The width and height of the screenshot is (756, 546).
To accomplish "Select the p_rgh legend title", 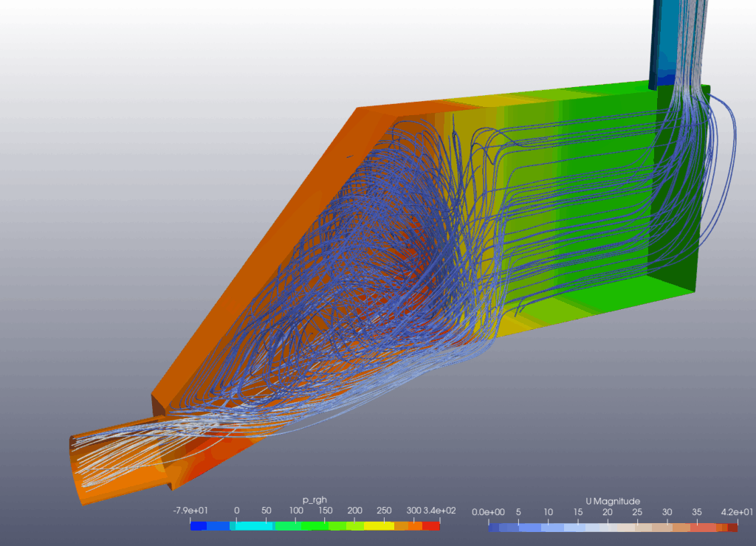I will click(315, 500).
